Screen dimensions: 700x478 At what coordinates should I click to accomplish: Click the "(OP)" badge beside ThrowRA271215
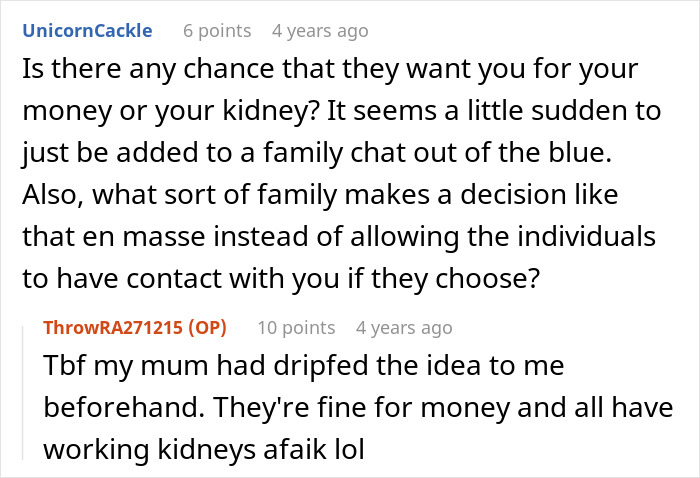point(207,327)
